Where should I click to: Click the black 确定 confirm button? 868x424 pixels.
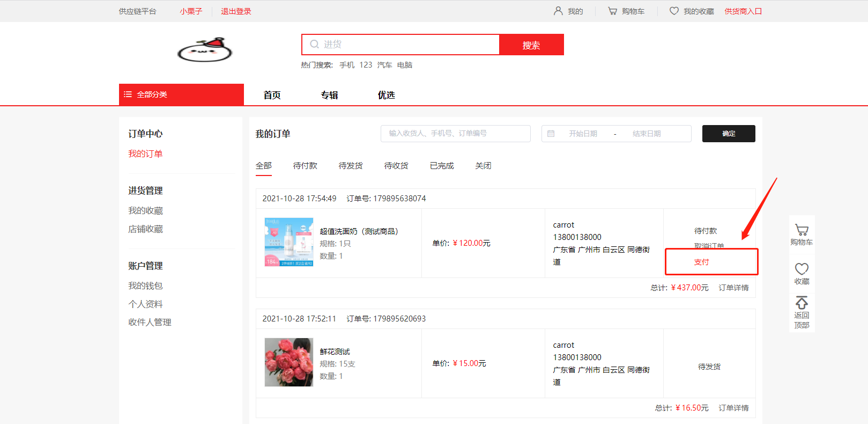pyautogui.click(x=728, y=134)
